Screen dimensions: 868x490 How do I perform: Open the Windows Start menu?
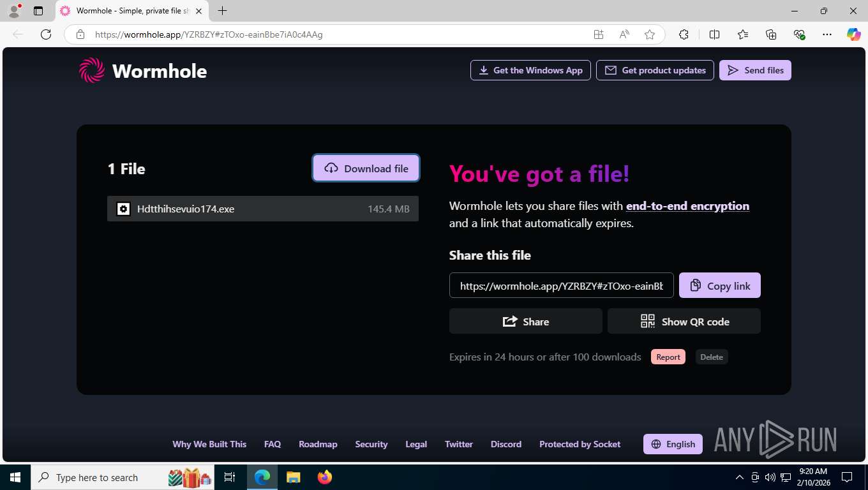[15, 477]
